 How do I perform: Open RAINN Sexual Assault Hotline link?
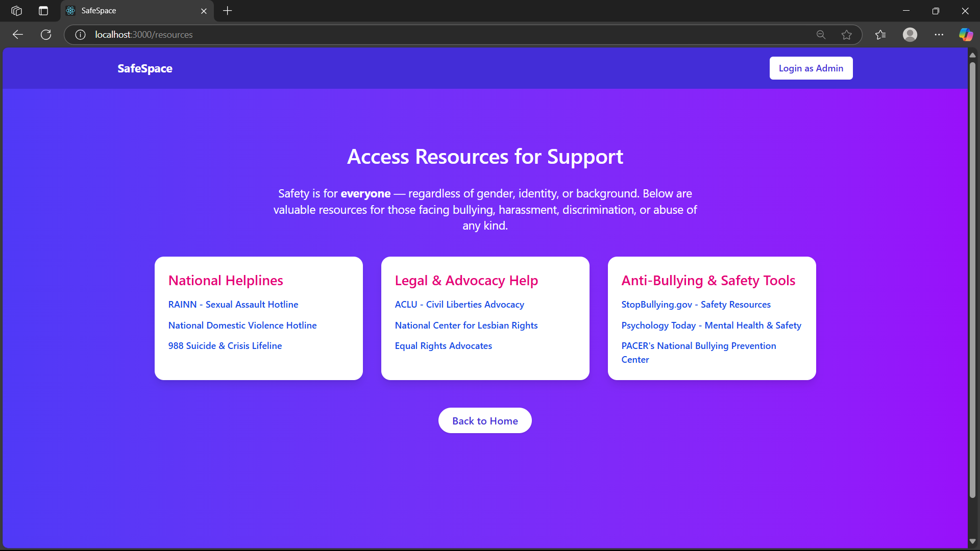pyautogui.click(x=233, y=305)
